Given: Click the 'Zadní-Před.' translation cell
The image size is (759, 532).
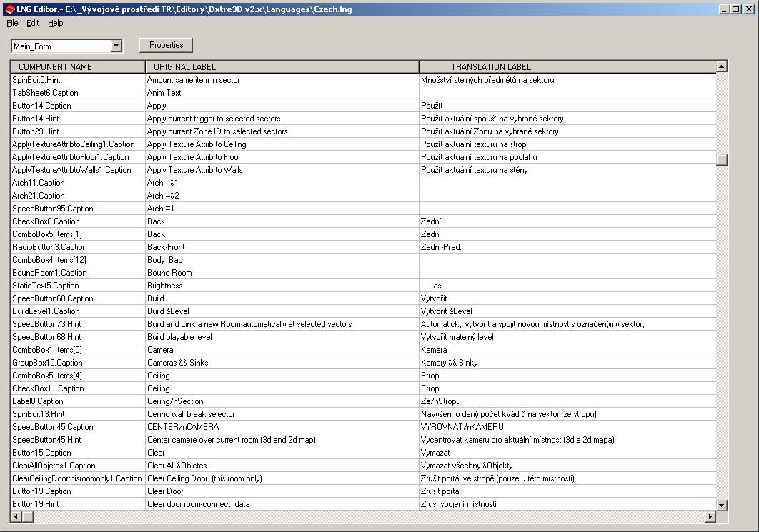Looking at the screenshot, I should click(567, 247).
